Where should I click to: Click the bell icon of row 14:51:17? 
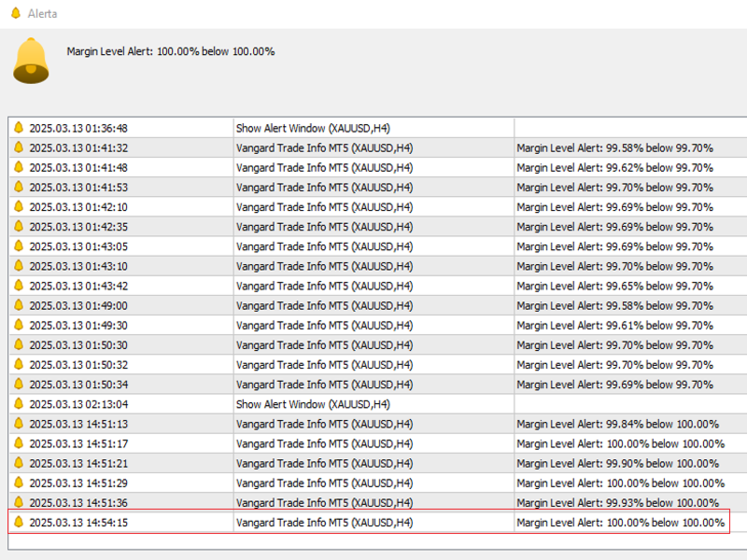click(x=19, y=443)
